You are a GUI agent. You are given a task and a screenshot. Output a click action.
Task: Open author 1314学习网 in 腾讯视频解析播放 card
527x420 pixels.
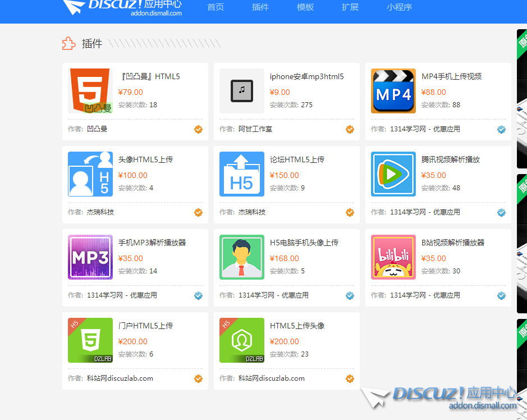425,212
